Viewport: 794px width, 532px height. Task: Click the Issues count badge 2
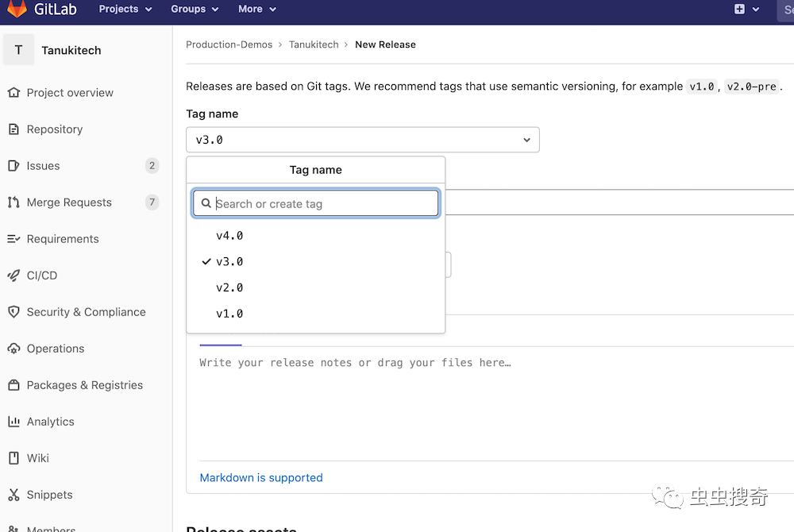coord(152,165)
